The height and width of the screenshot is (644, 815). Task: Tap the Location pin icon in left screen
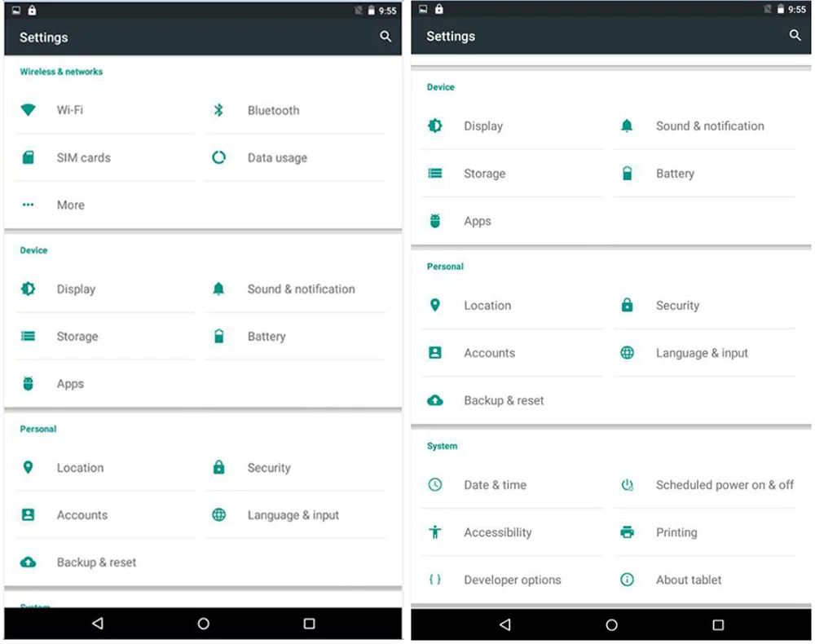[28, 467]
